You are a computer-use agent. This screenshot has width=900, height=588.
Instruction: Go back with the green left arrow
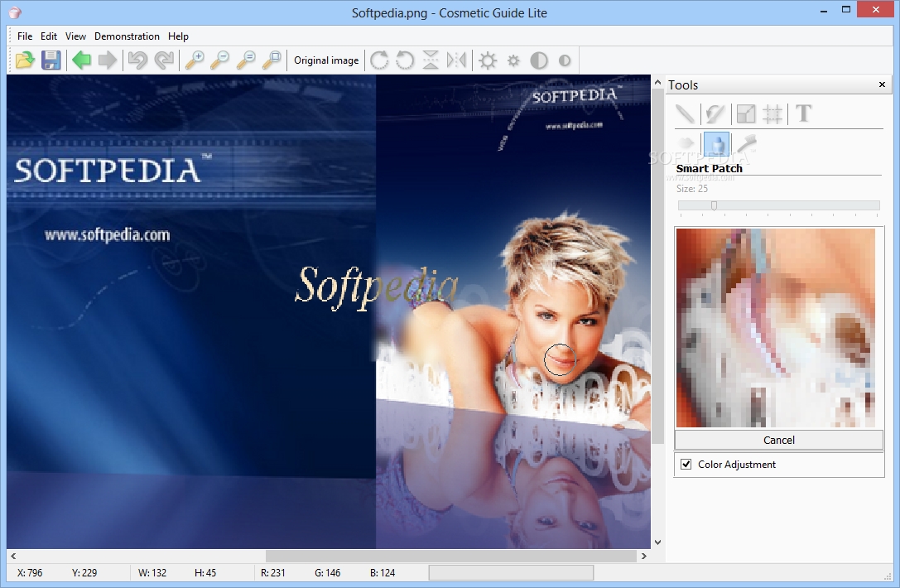[81, 60]
